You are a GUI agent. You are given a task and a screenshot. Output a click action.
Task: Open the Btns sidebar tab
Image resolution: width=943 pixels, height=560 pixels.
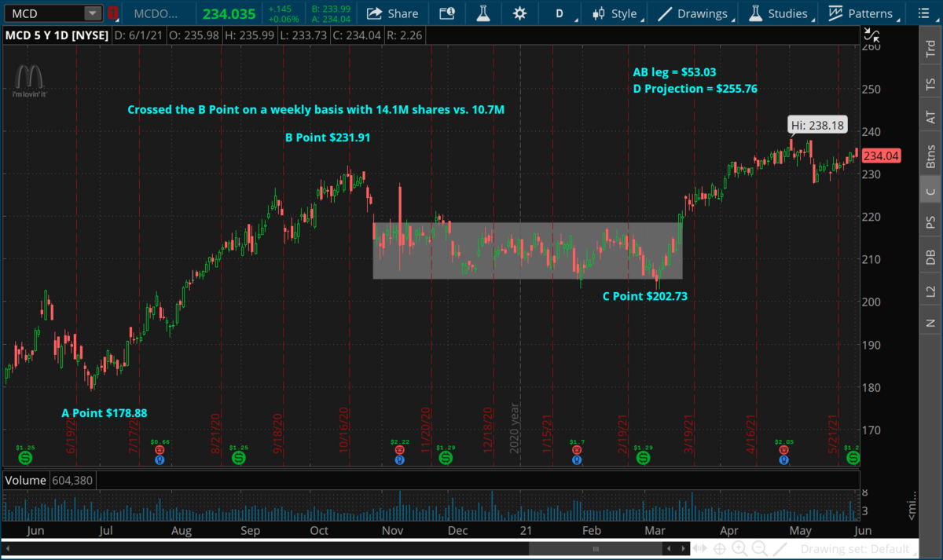(931, 156)
